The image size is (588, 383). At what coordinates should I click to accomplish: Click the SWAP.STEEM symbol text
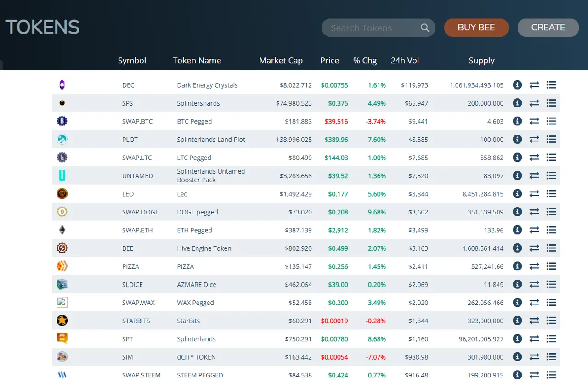click(x=141, y=375)
